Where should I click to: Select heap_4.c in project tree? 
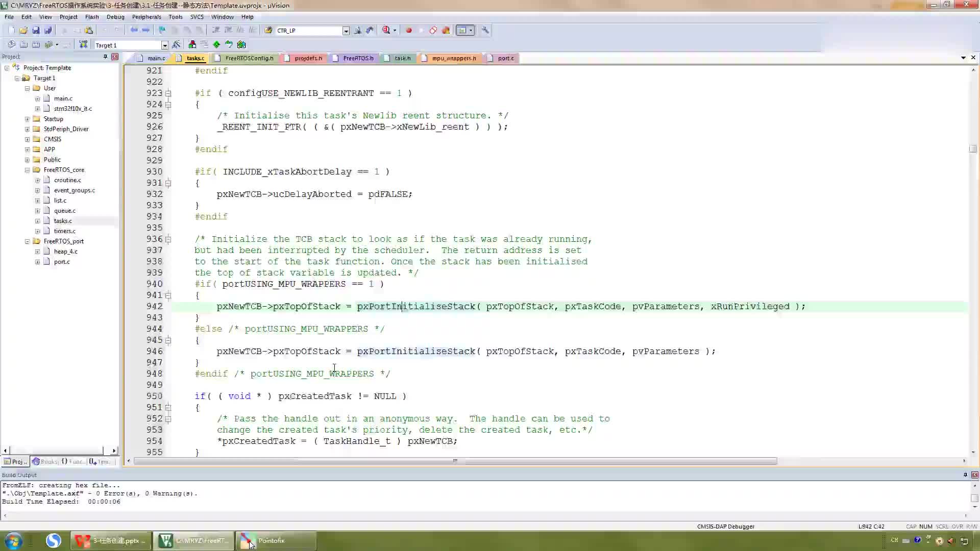(66, 252)
